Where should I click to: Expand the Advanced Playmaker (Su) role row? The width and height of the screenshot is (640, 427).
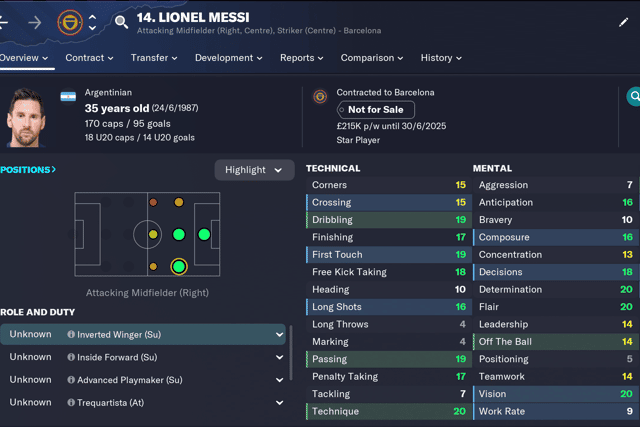[143, 380]
